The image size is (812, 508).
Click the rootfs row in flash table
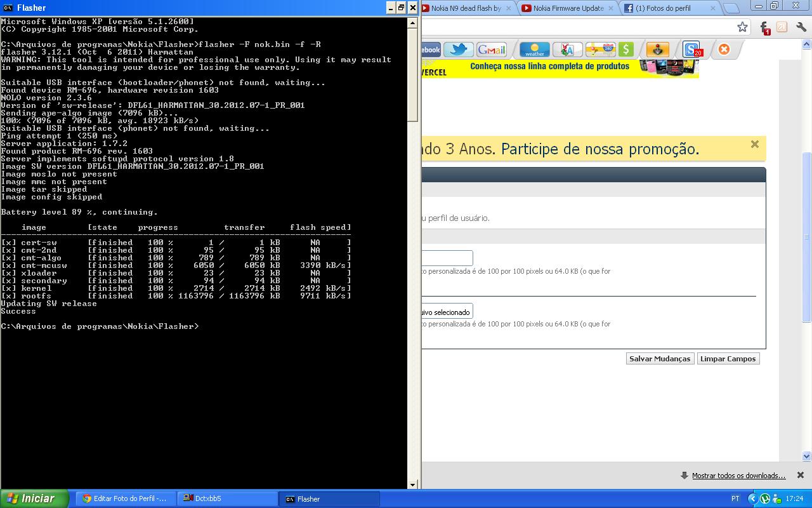176,296
